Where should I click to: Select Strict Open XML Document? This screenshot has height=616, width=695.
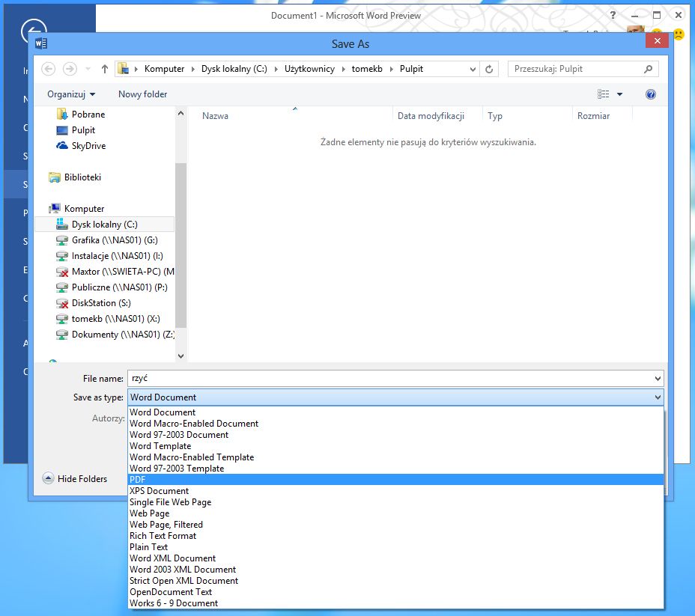point(396,581)
